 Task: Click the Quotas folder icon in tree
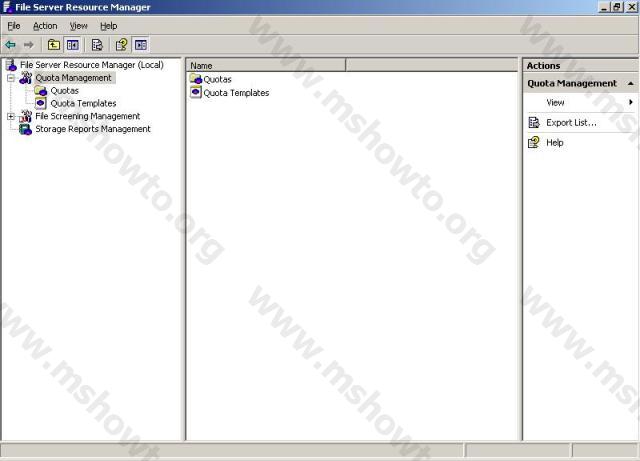[40, 90]
